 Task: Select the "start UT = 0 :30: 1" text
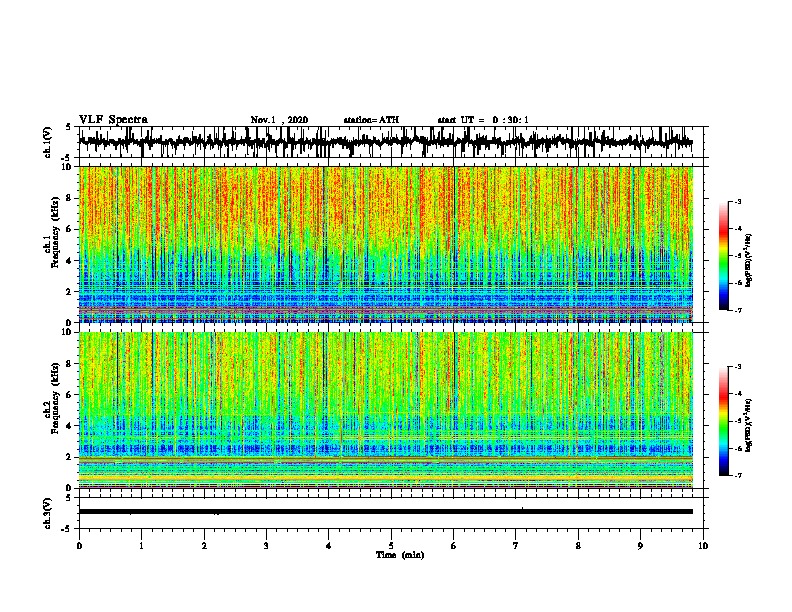[x=483, y=120]
